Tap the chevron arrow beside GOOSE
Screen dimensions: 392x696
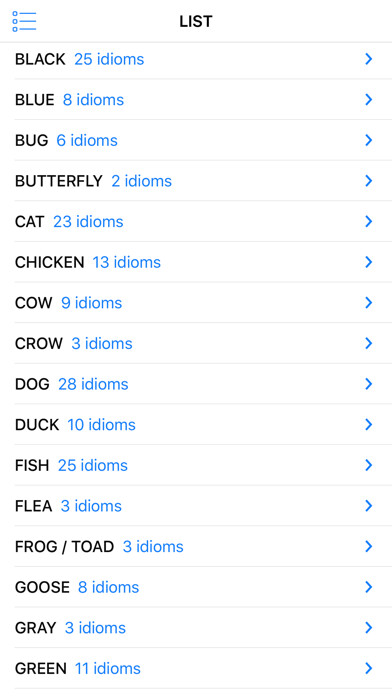368,587
